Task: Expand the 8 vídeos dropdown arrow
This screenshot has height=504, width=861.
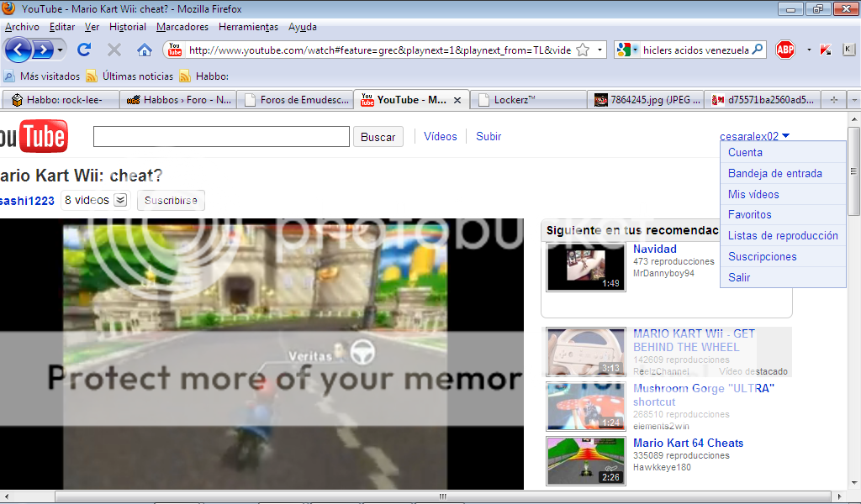Action: pos(120,200)
